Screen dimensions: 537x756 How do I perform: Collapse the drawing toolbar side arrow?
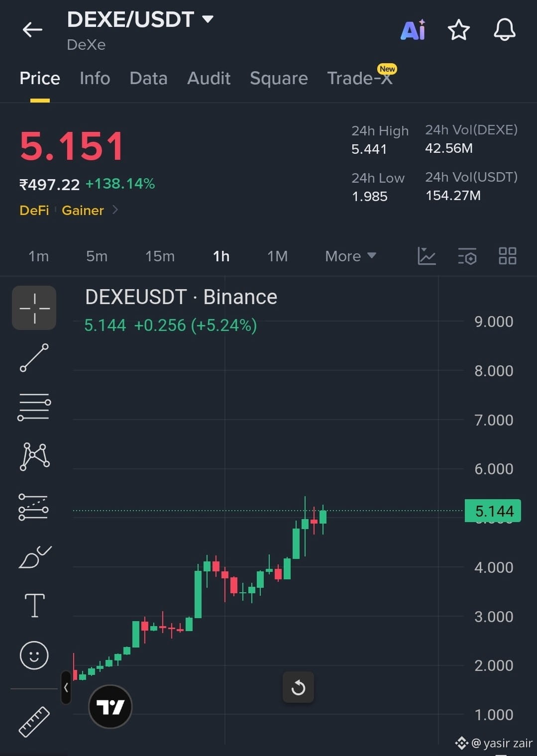pos(66,687)
